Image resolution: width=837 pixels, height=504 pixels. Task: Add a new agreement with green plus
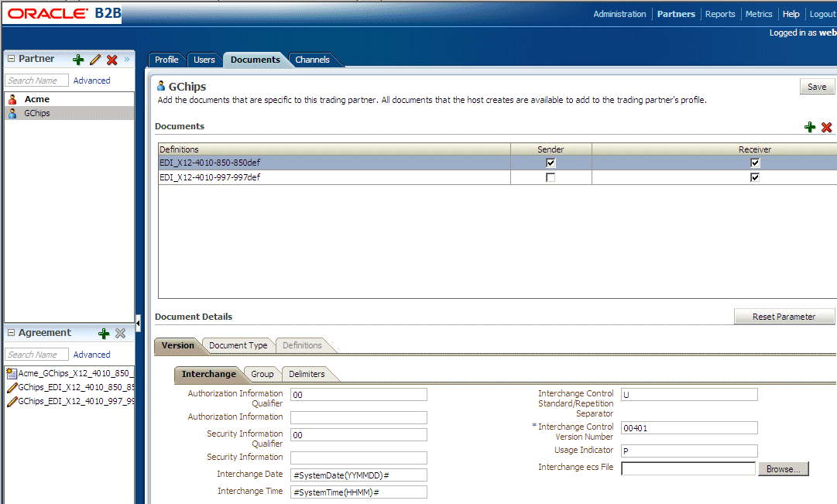(x=104, y=334)
